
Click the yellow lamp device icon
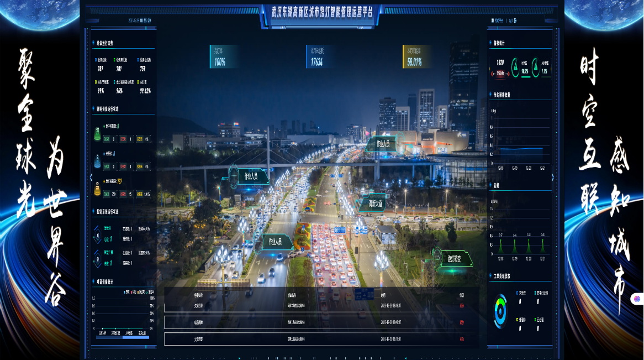tap(97, 189)
